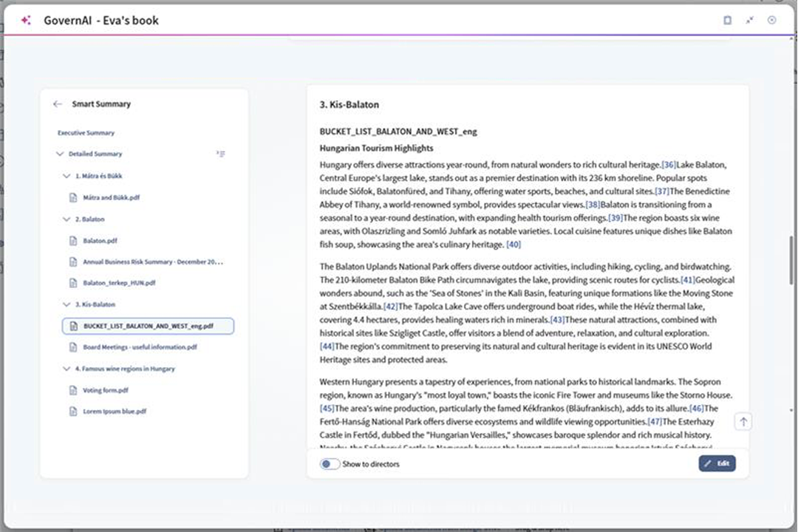Click the 3. Kis-Balaton heading in content pane

(x=349, y=104)
